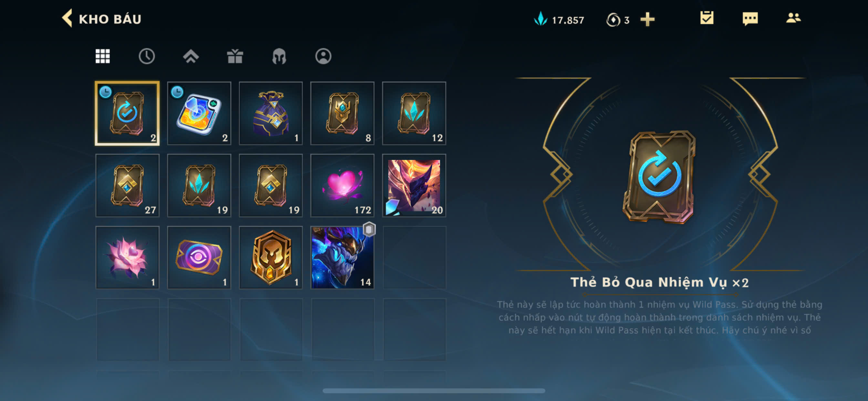This screenshot has width=868, height=401.
Task: Open the champion helmet filter tab
Action: tap(279, 56)
